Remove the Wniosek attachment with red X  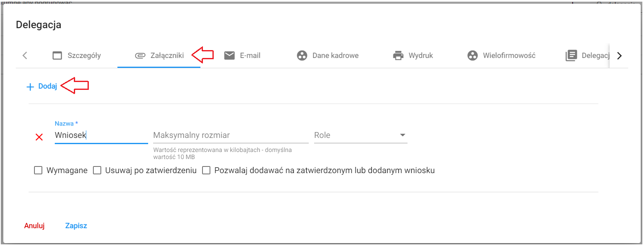pyautogui.click(x=39, y=137)
